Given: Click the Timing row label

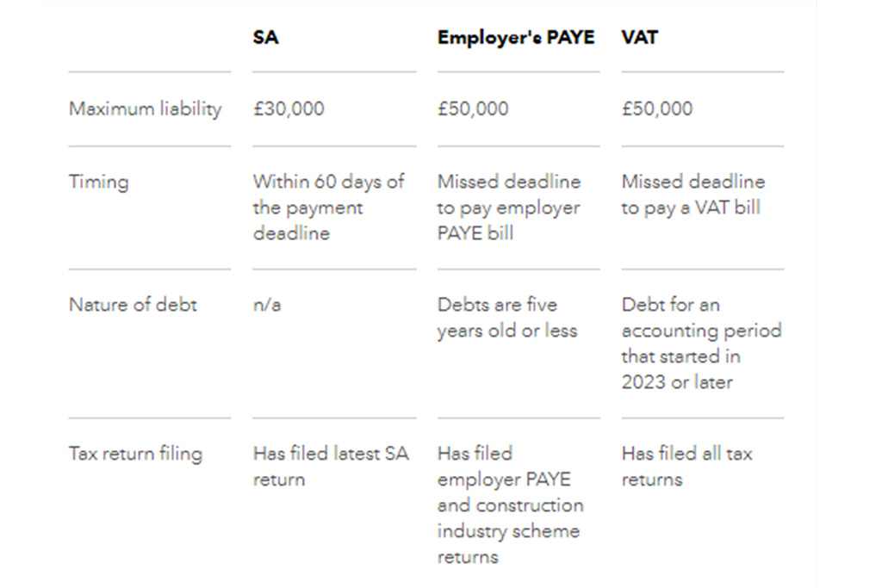Looking at the screenshot, I should 98,182.
